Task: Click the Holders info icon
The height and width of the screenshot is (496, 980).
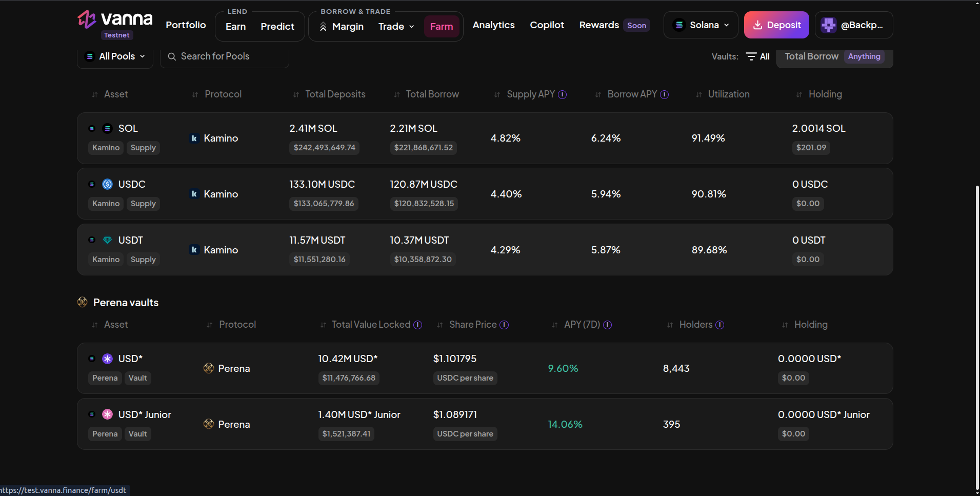Action: coord(719,325)
